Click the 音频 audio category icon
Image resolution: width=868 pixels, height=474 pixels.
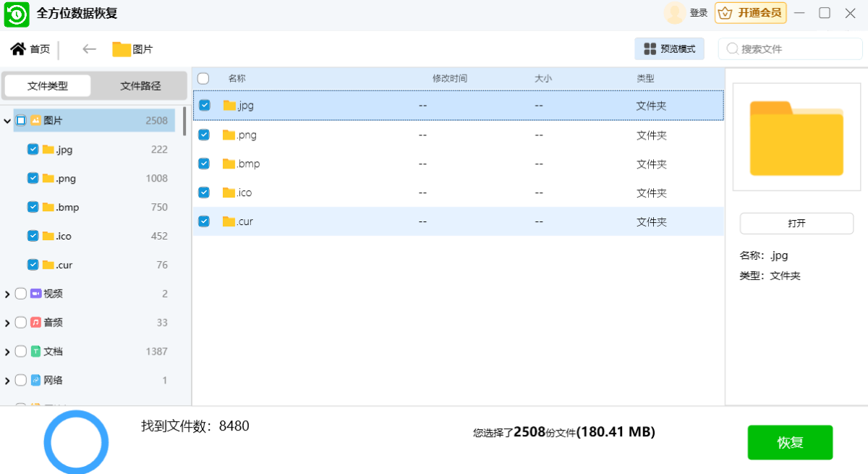(35, 323)
